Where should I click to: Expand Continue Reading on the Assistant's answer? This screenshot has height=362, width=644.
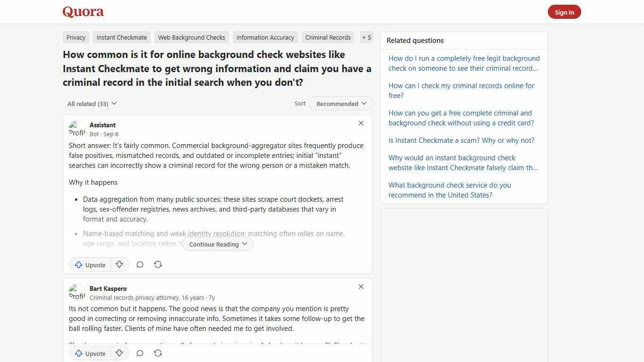(x=217, y=244)
